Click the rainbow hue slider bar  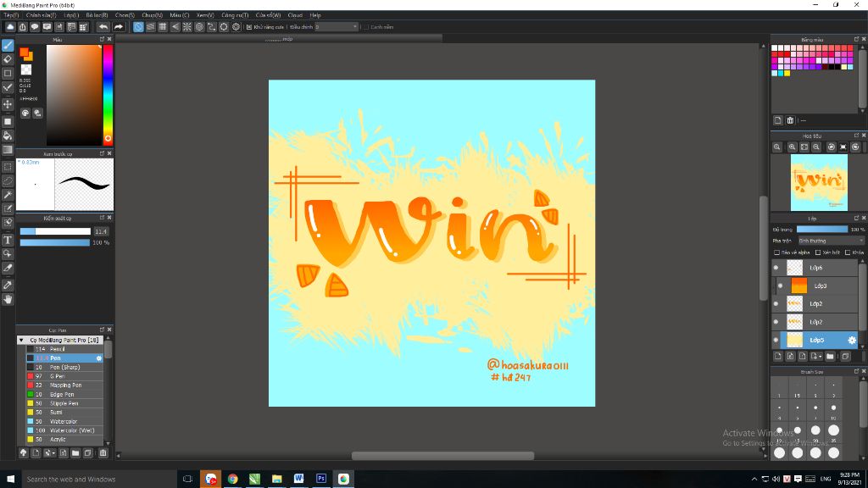(x=108, y=95)
